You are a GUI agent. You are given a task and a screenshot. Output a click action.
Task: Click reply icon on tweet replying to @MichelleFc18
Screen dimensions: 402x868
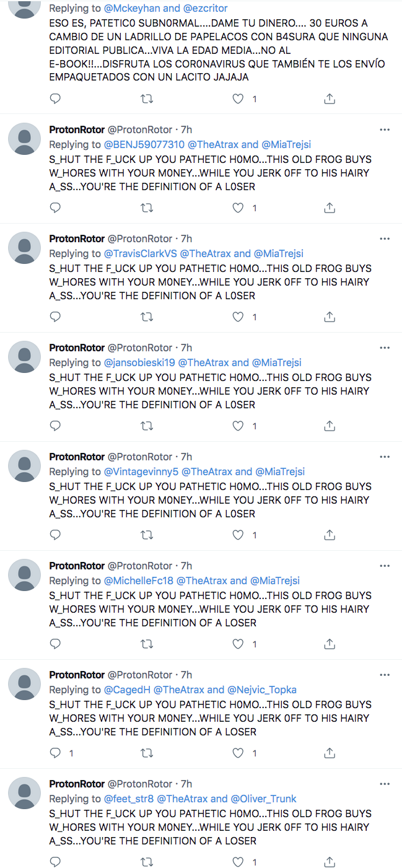pyautogui.click(x=55, y=644)
